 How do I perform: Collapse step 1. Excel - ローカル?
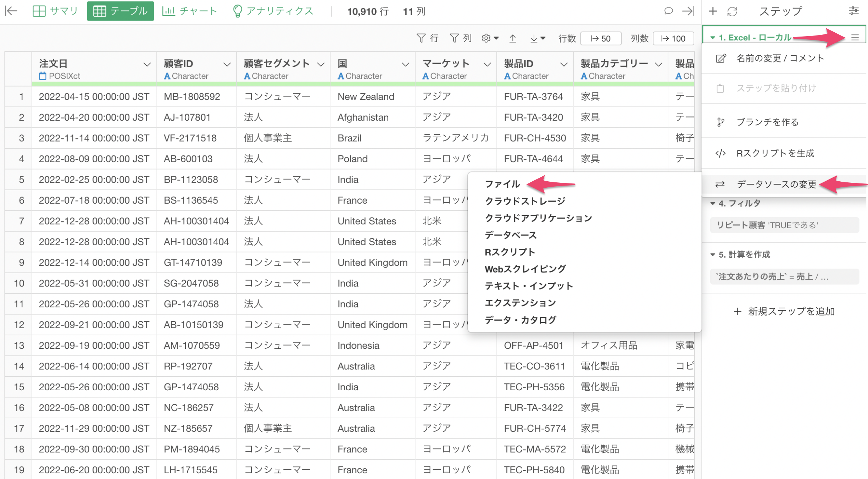[713, 37]
